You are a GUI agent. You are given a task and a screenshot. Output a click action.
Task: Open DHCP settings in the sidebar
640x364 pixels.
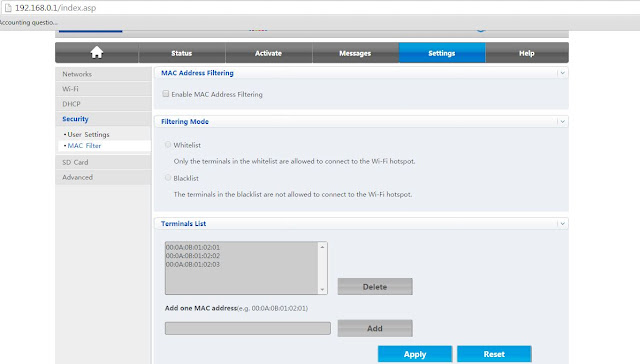coord(103,104)
